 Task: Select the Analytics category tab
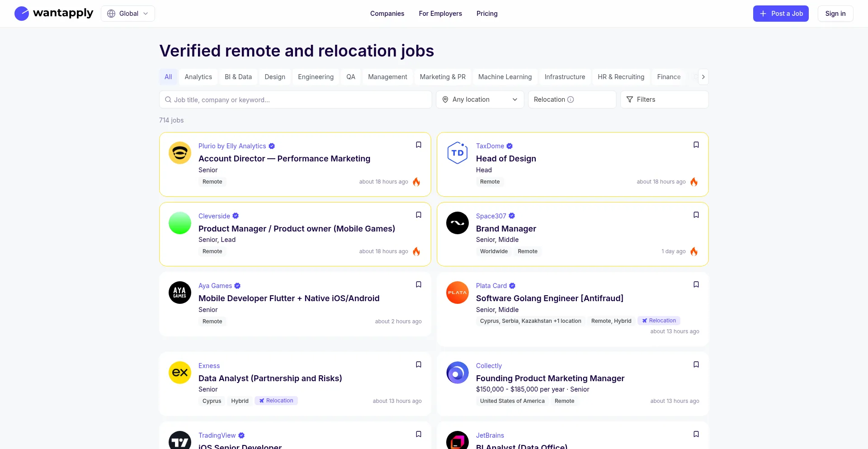pyautogui.click(x=198, y=77)
